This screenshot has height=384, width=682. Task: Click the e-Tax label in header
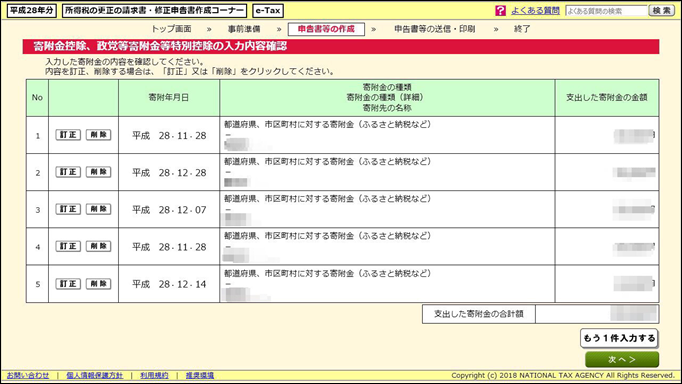[x=268, y=10]
